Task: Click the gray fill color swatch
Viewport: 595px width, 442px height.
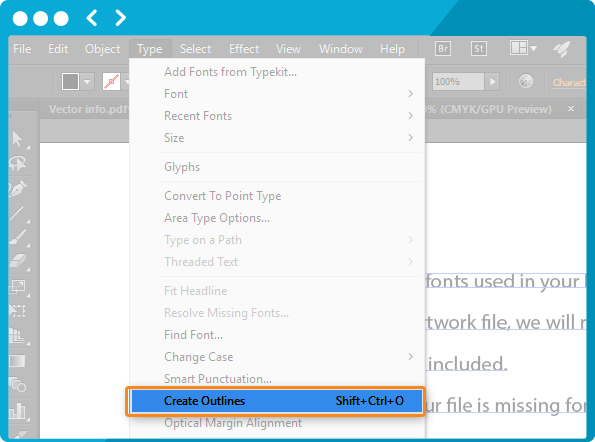Action: click(x=70, y=82)
